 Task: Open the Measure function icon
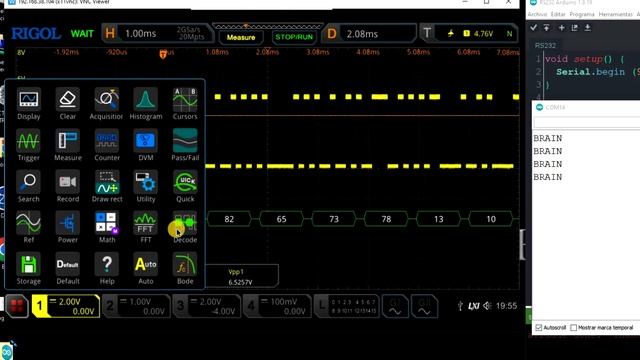(68, 141)
